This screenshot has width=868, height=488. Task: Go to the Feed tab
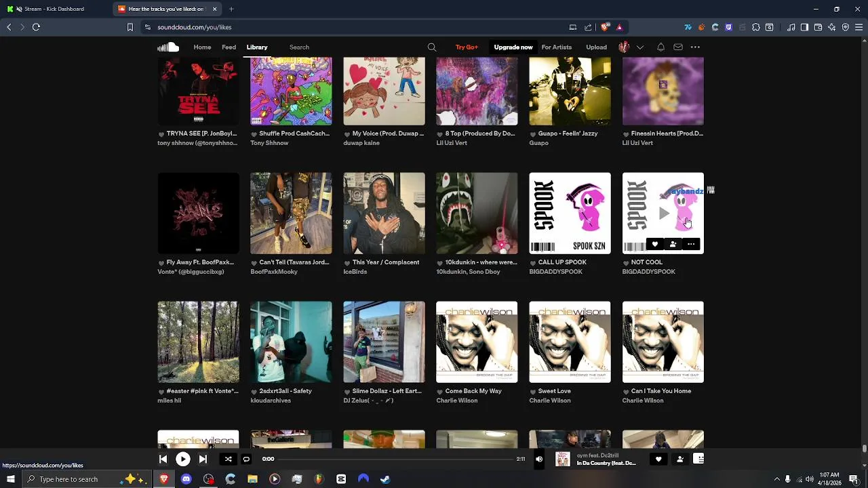229,47
